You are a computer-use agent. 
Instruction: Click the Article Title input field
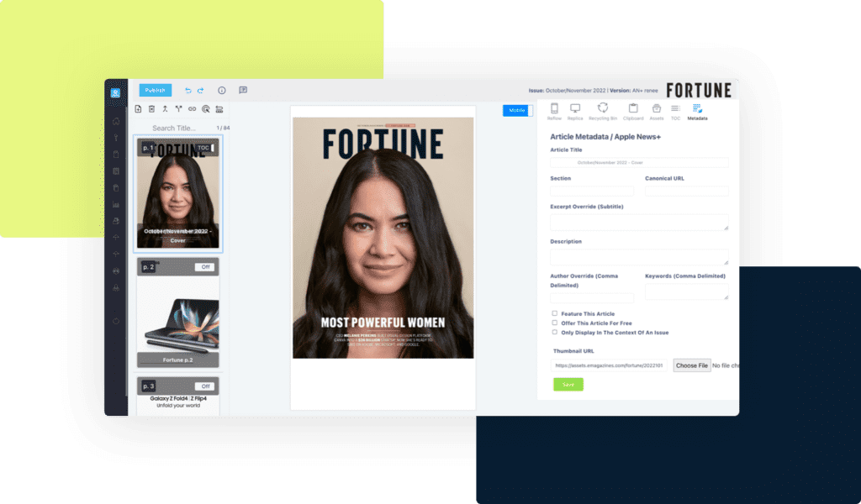(x=639, y=162)
